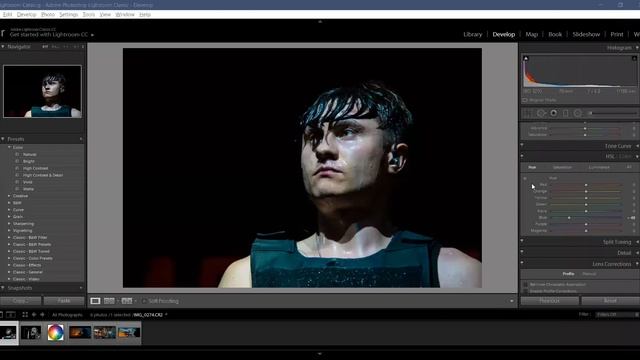This screenshot has height=360, width=640.
Task: Toggle the Split Toning panel switch
Action: click(522, 241)
